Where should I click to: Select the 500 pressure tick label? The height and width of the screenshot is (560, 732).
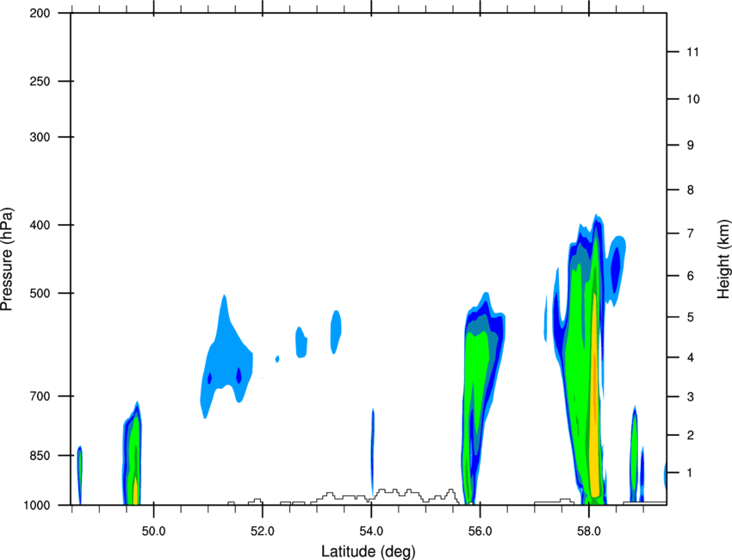click(x=40, y=293)
